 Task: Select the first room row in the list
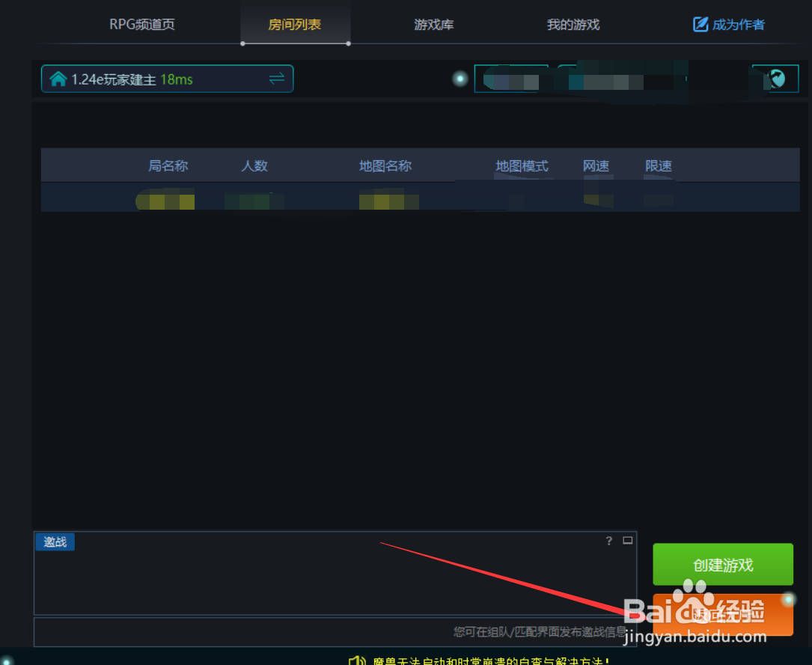pyautogui.click(x=420, y=198)
